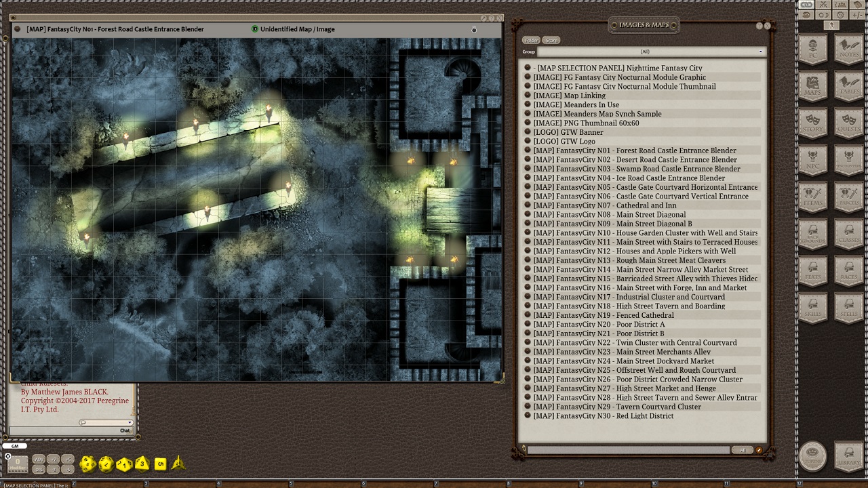Click the All filter button below the map list
Image resolution: width=868 pixels, height=488 pixels.
coord(743,449)
